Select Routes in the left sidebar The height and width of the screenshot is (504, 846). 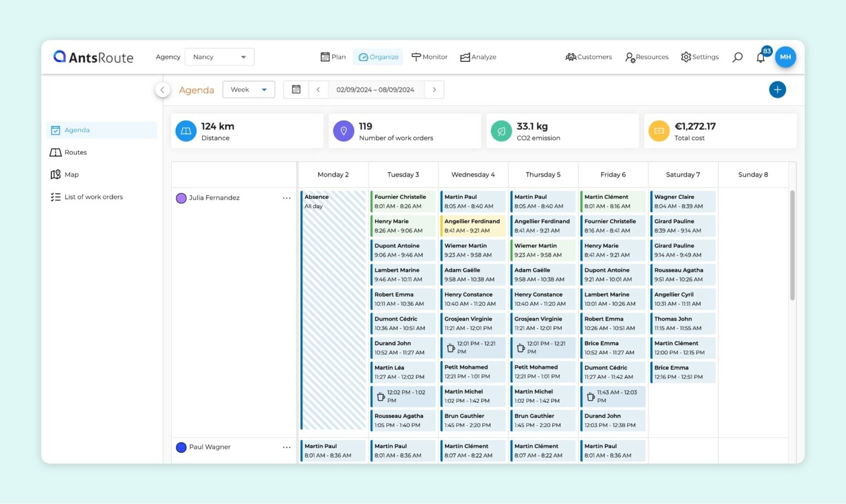coord(75,152)
